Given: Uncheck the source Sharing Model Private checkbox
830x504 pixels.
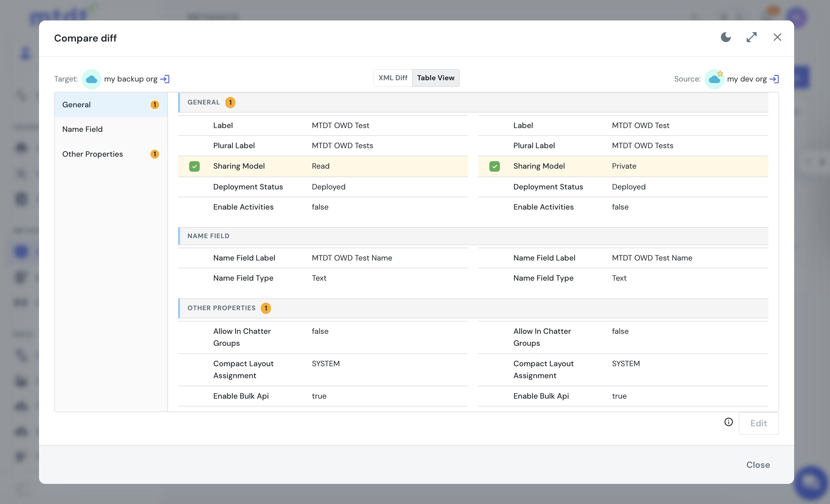Looking at the screenshot, I should (495, 166).
